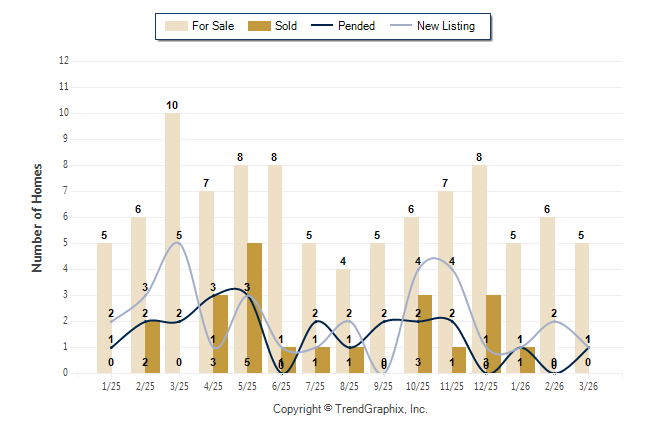Click the Sold legend swatch icon

tap(255, 26)
